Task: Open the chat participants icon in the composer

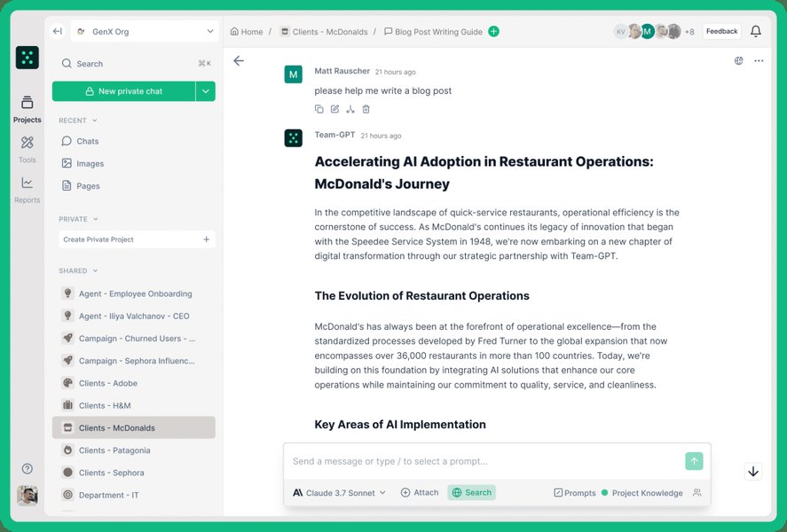Action: (697, 492)
